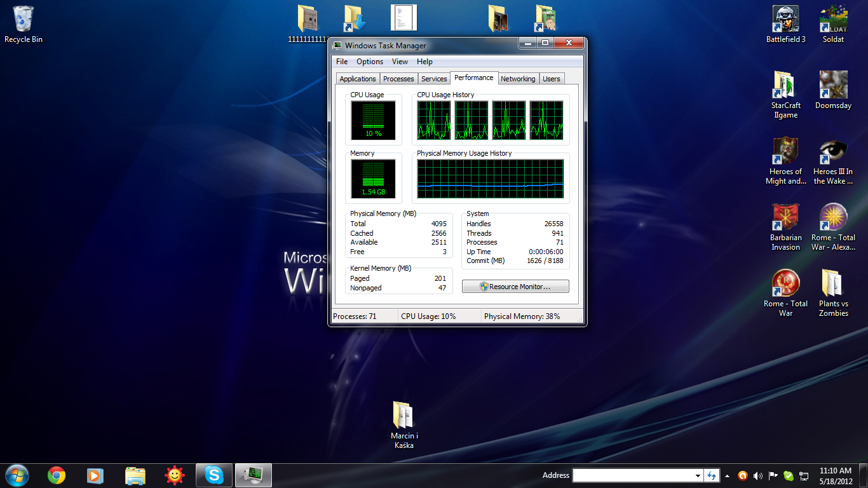
Task: Click the red smiley sun taskbar icon
Action: point(175,475)
